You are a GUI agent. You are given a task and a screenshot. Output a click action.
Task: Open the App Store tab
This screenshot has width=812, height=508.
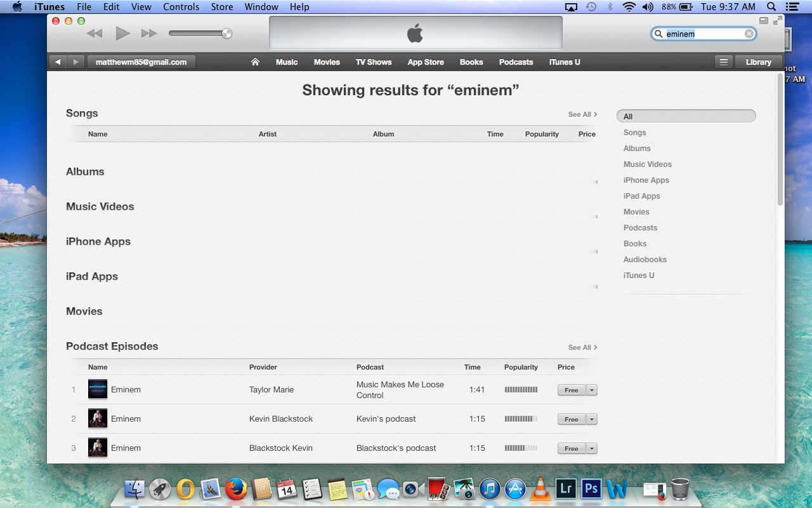tap(426, 62)
